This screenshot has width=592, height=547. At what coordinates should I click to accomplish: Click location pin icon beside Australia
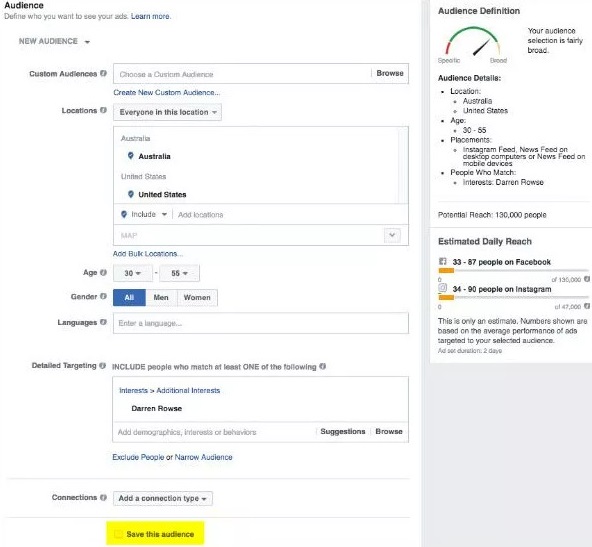pyautogui.click(x=131, y=156)
